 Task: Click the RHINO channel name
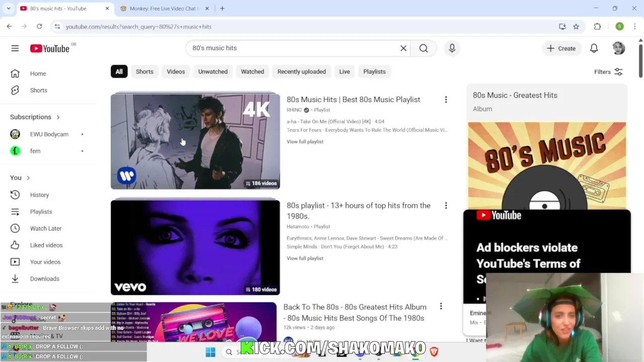tap(294, 110)
